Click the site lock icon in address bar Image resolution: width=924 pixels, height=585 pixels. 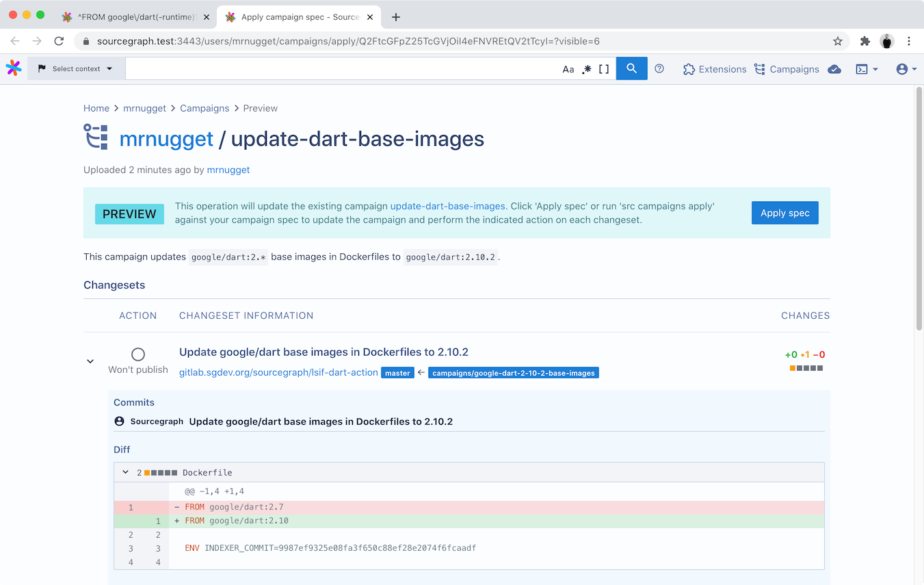pos(86,41)
